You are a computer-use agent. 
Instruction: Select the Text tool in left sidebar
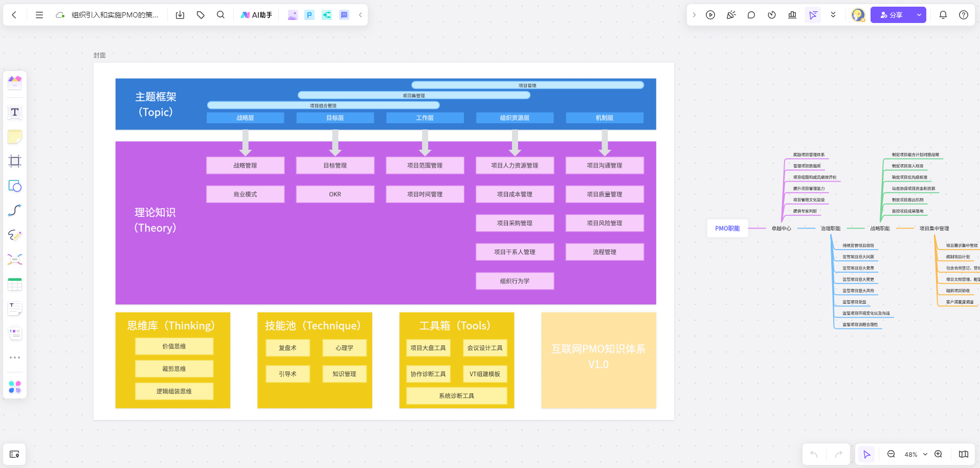[x=15, y=112]
